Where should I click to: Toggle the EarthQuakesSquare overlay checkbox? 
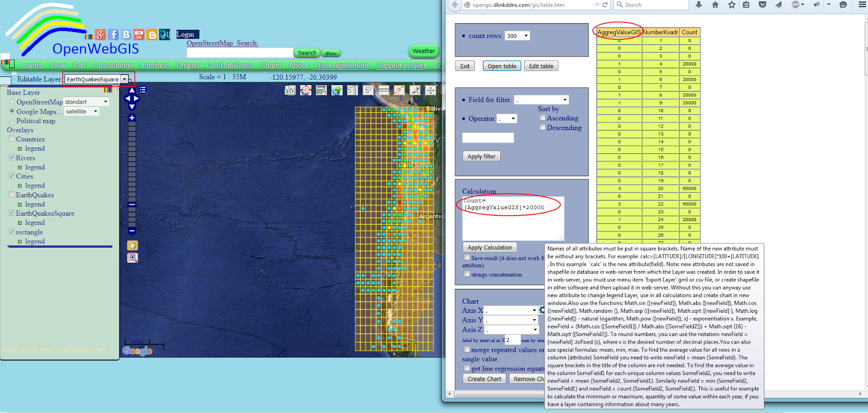pyautogui.click(x=12, y=213)
